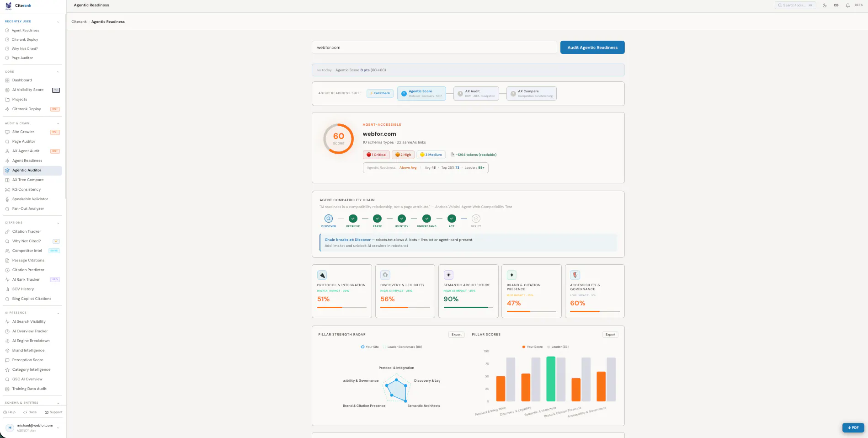Viewport: 868px width, 438px height.
Task: Open Category Intelligence via its star icon
Action: pos(7,370)
